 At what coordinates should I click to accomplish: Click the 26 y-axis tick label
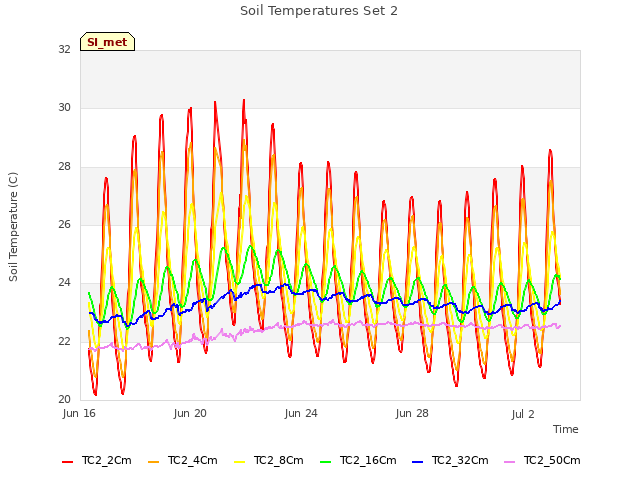click(x=64, y=224)
